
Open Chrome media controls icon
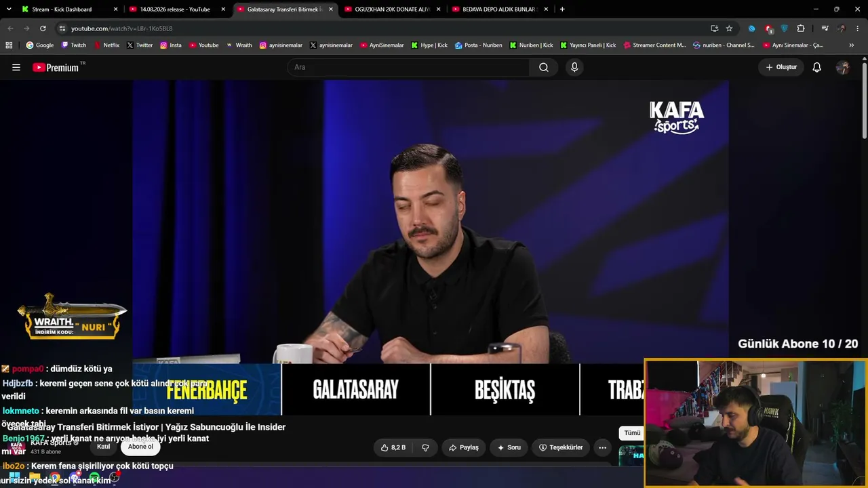click(825, 28)
